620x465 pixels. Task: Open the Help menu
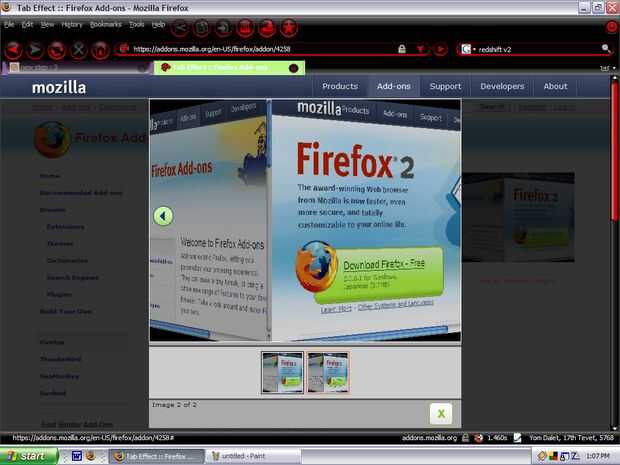coord(158,25)
